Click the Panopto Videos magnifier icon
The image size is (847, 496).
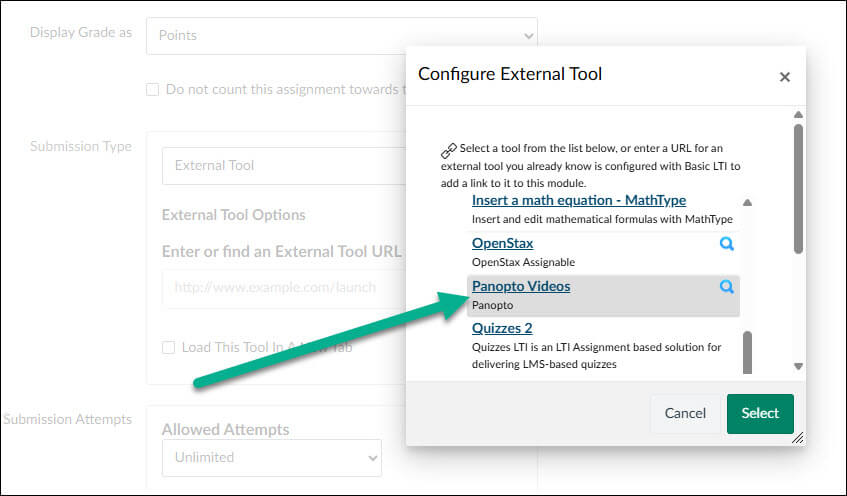[x=727, y=286]
